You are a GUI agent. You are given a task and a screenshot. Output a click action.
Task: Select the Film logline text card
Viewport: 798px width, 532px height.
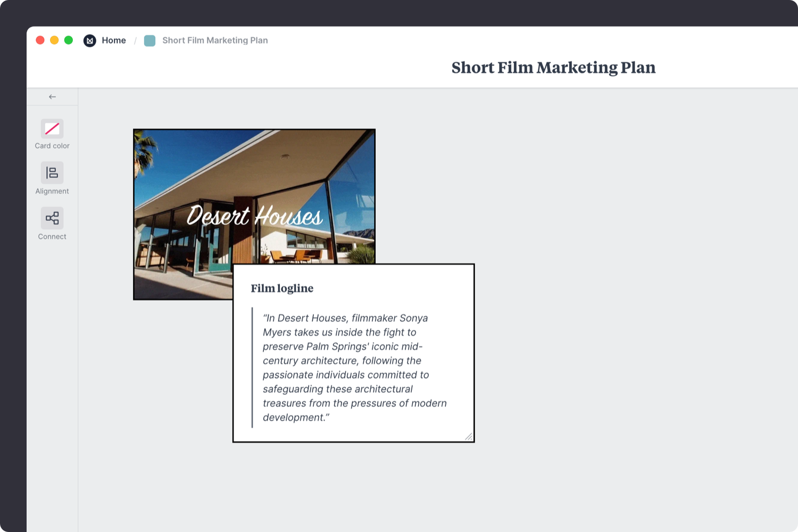(353, 352)
